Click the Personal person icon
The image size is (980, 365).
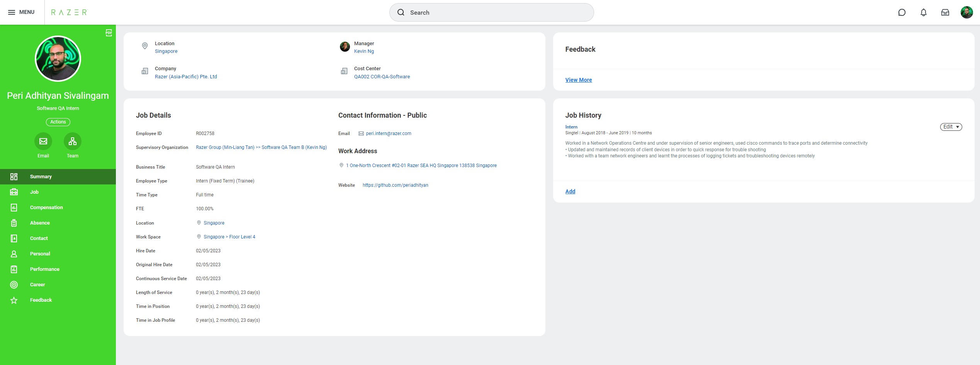coord(14,254)
